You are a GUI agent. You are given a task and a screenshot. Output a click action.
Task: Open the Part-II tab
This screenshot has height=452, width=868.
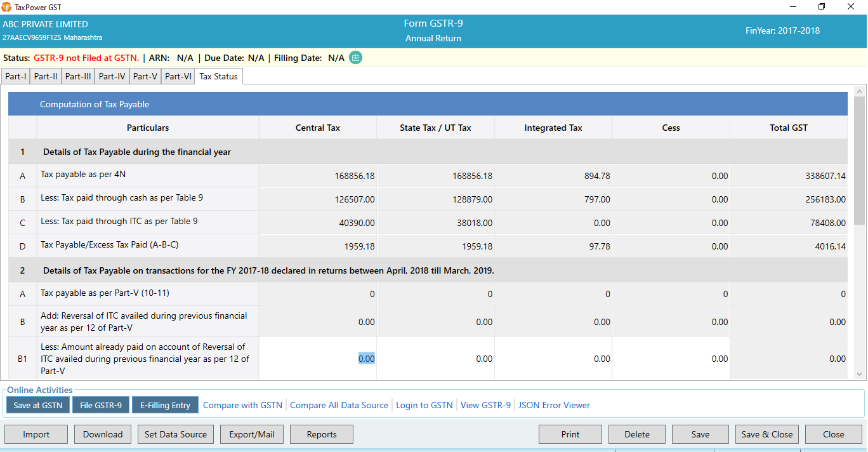(46, 76)
